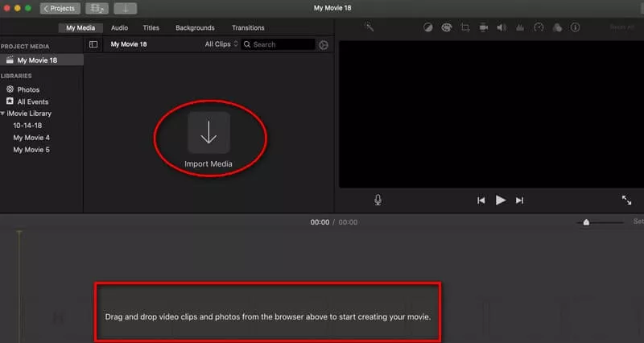Enter full screen playback
Viewport: 644px width, 343px height.
click(x=626, y=200)
